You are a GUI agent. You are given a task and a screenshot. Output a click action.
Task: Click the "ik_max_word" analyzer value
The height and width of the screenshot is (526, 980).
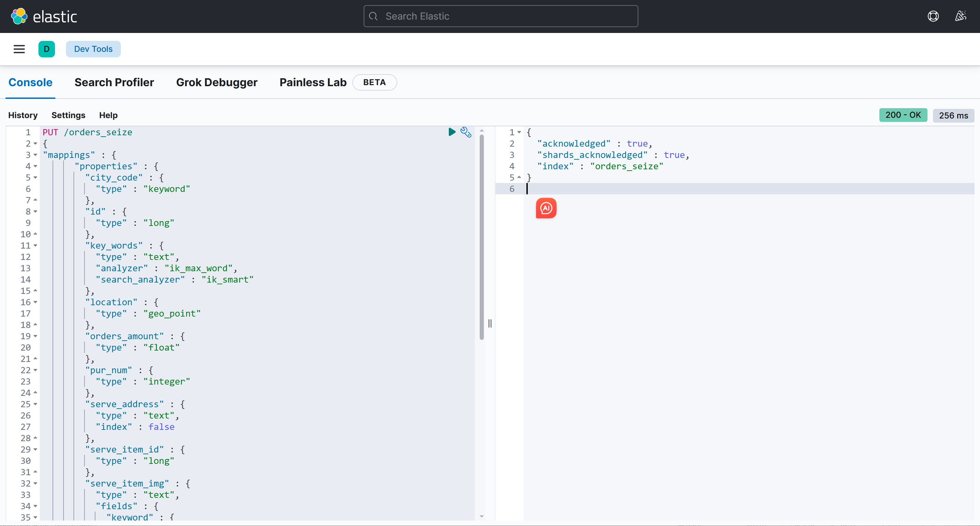(198, 268)
